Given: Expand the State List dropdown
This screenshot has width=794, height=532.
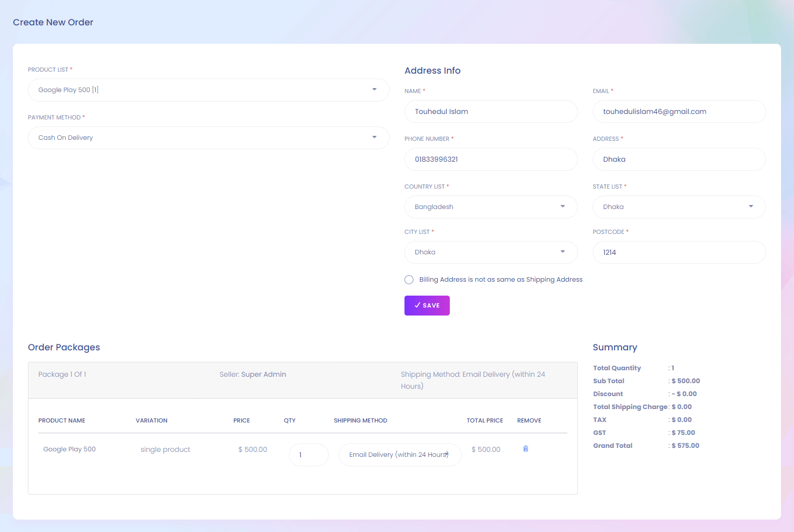Looking at the screenshot, I should tap(678, 207).
